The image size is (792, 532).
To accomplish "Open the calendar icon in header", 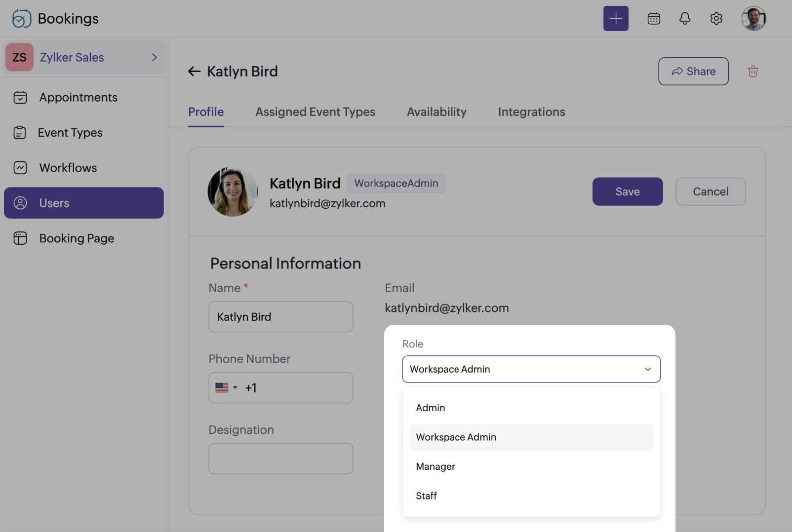I will coord(653,19).
